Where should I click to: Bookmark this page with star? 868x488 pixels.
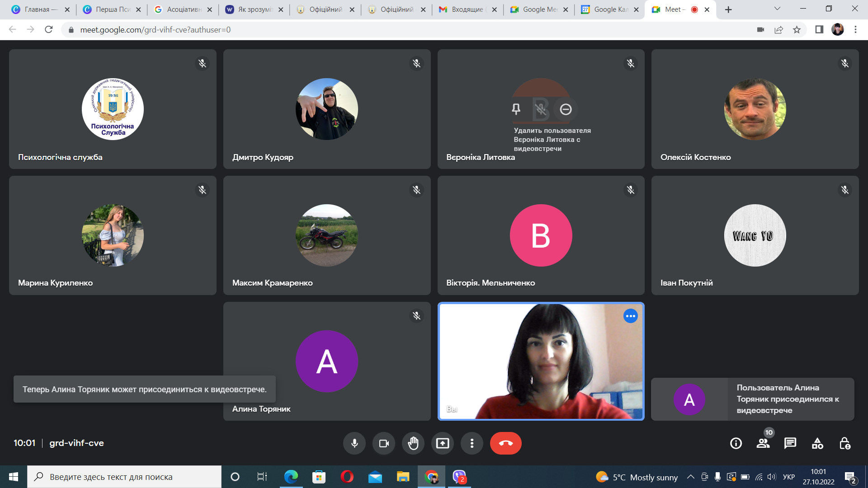click(797, 29)
